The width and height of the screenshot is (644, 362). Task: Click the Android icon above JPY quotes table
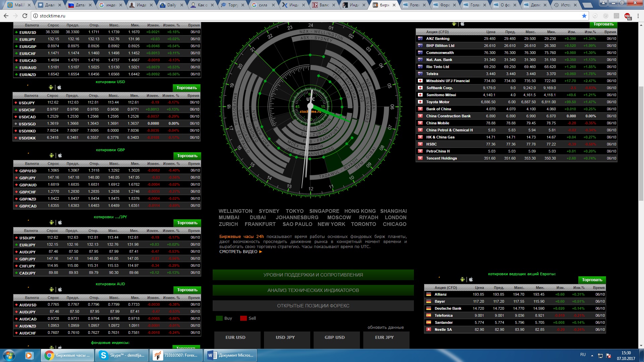point(52,223)
